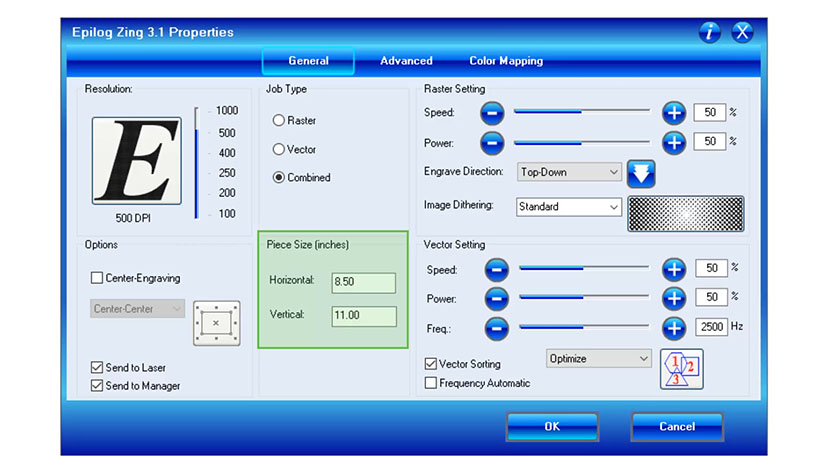Click the Cancel button
This screenshot has height=473, width=830.
coord(676,427)
